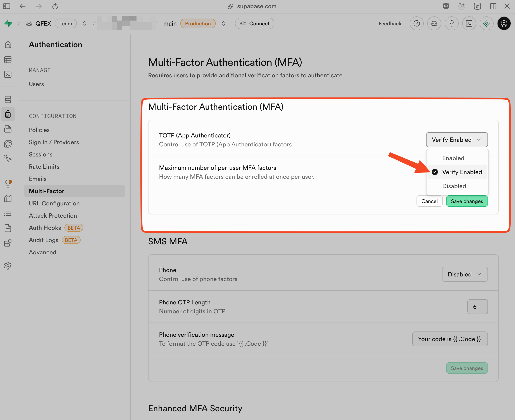515x420 pixels.
Task: Open the TOTP Verify Enabled dropdown
Action: 456,140
